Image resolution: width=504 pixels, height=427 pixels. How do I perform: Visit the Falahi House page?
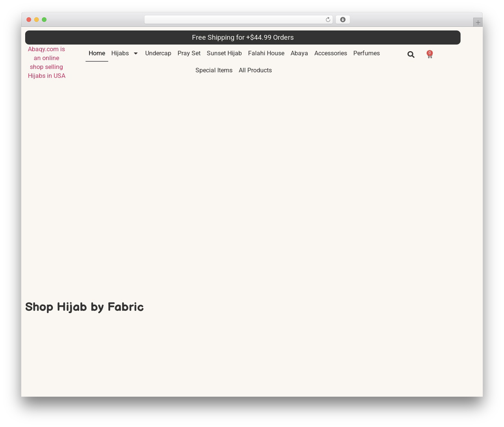coord(266,53)
